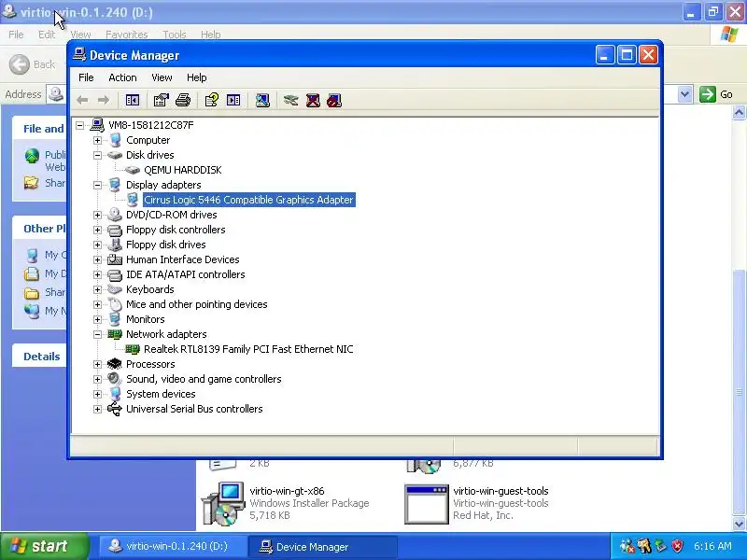Click the Safely Remove Hardware tray icon
The height and width of the screenshot is (560, 747).
660,546
